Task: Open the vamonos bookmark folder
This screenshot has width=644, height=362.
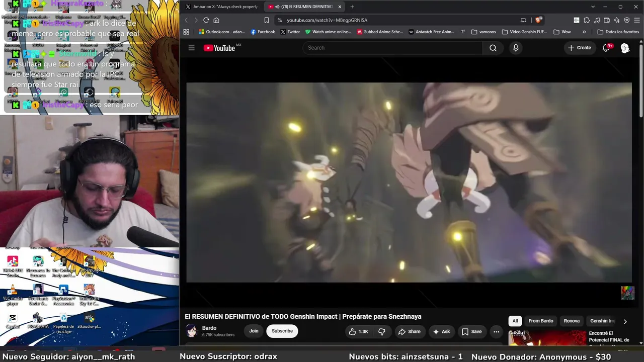Action: pyautogui.click(x=484, y=32)
